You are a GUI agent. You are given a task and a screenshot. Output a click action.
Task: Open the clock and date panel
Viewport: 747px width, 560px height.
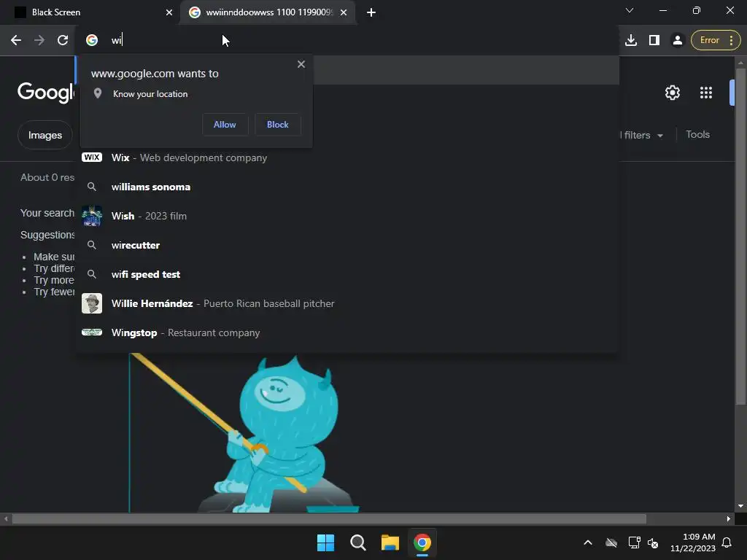click(x=693, y=542)
